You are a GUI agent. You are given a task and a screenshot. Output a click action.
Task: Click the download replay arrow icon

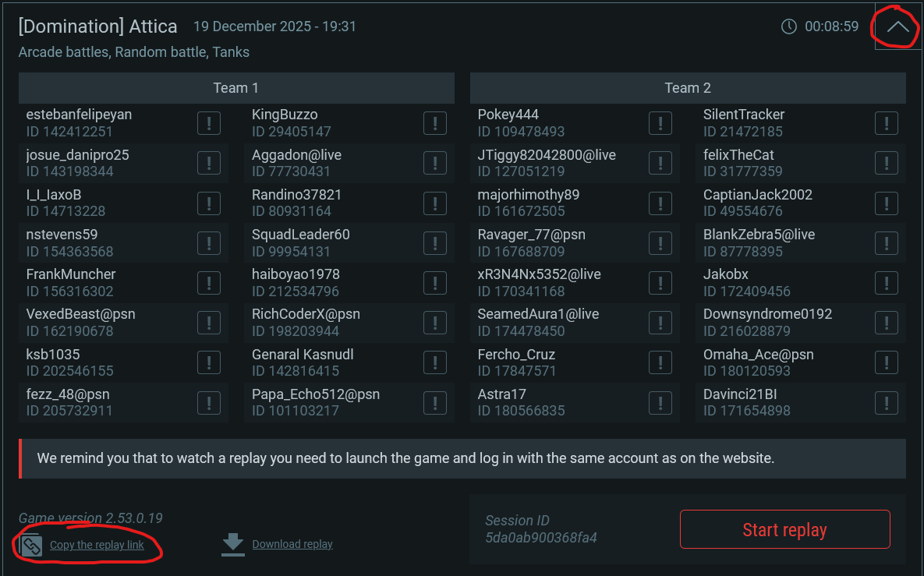click(233, 545)
